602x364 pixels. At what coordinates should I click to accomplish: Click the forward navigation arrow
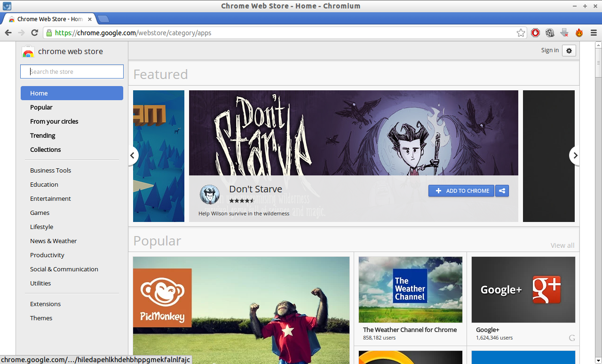point(21,32)
